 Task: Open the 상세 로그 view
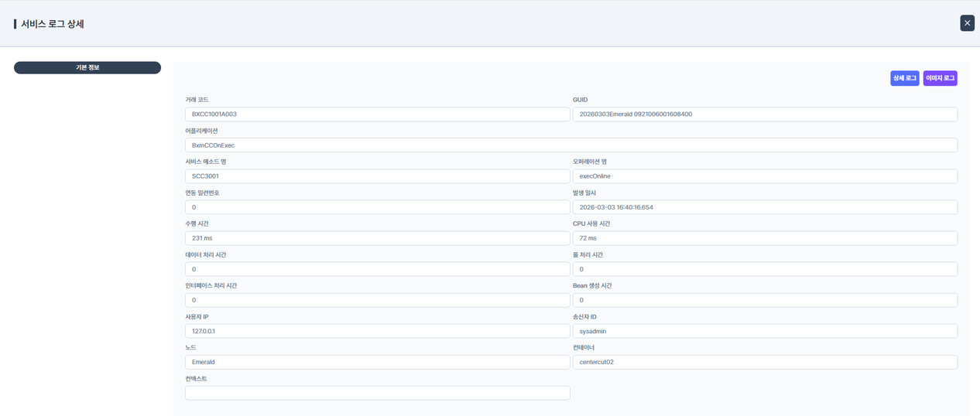[x=904, y=78]
